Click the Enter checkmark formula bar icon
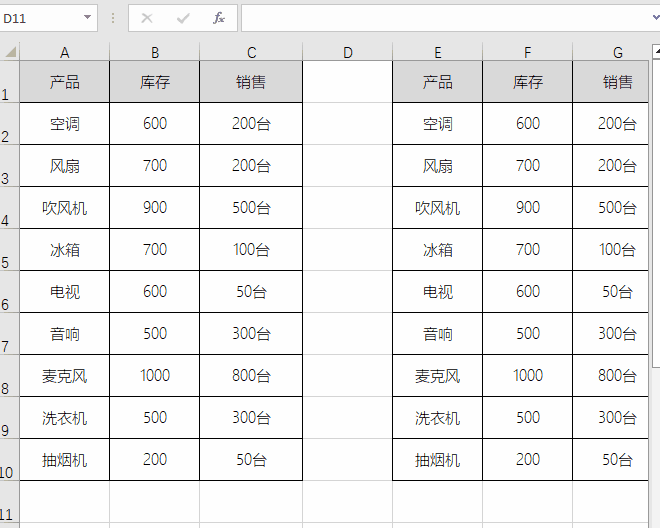The height and width of the screenshot is (528, 660). 183,18
